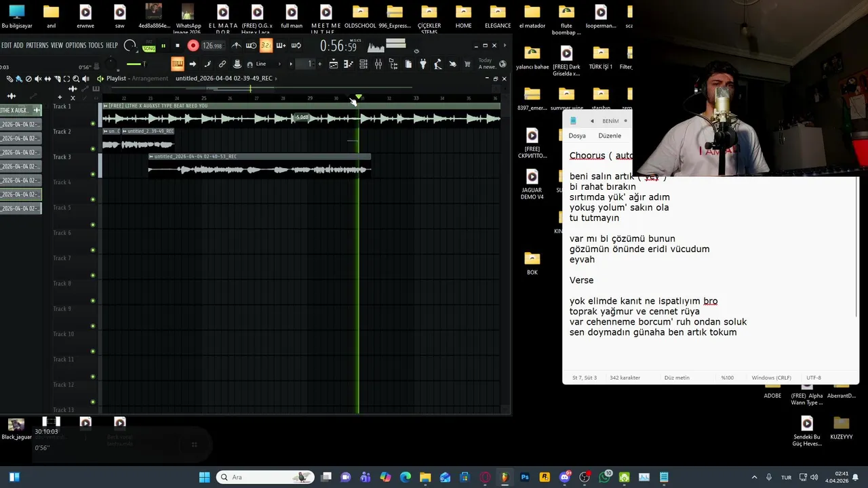Open the ADD menu
868x488 pixels.
coord(18,45)
